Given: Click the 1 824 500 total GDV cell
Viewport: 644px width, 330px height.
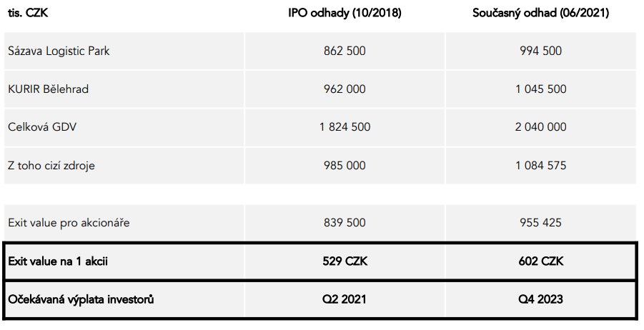Looking at the screenshot, I should pyautogui.click(x=345, y=127).
